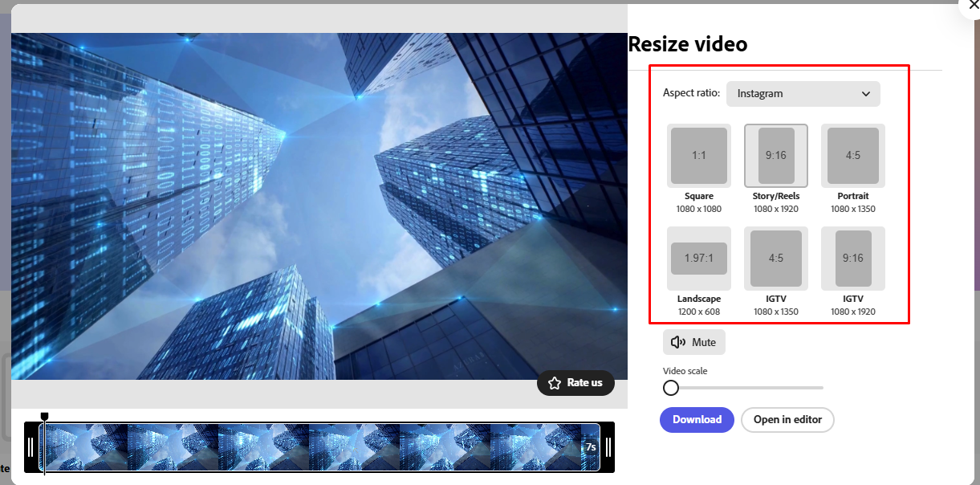Click the Video scale slider handle
Viewport: 980px width, 485px height.
point(671,388)
